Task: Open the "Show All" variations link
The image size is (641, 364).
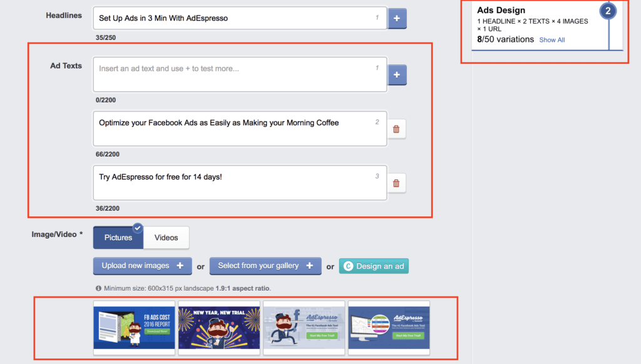Action: click(551, 39)
